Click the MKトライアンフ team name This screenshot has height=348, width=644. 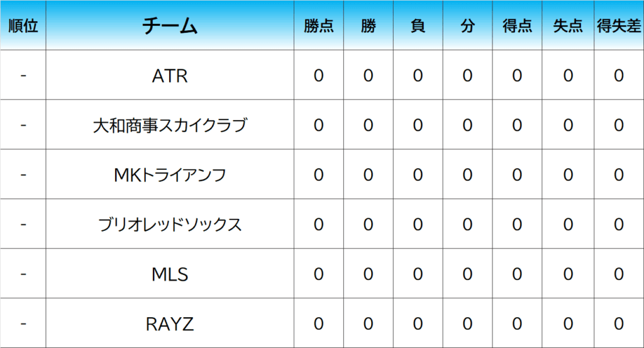coord(170,176)
